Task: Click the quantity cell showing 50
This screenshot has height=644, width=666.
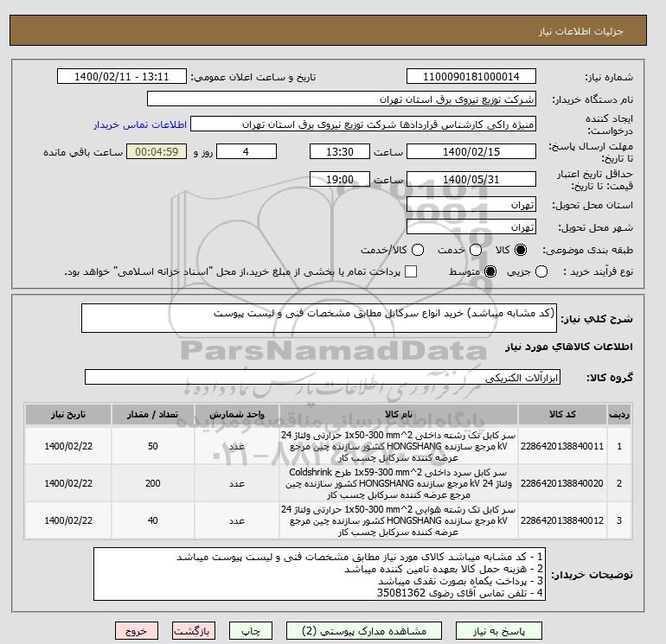Action: coord(152,446)
